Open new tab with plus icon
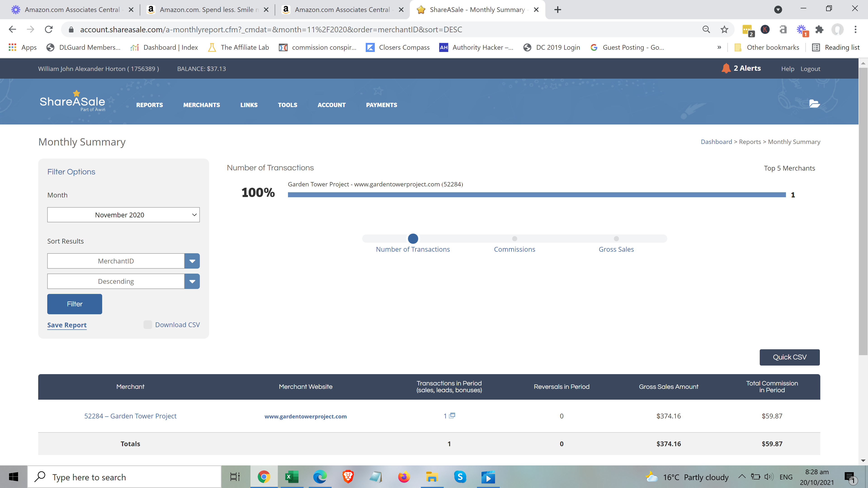The height and width of the screenshot is (488, 868). (x=558, y=9)
